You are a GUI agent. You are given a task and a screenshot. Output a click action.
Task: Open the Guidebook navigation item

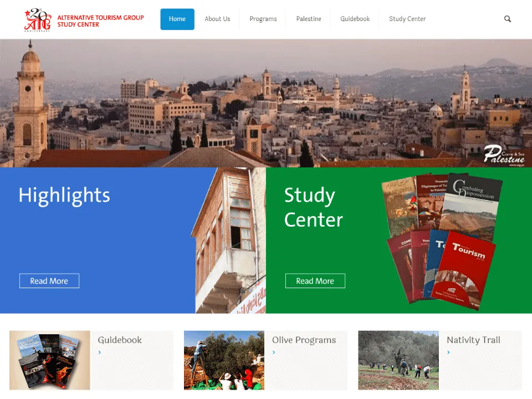(x=355, y=19)
